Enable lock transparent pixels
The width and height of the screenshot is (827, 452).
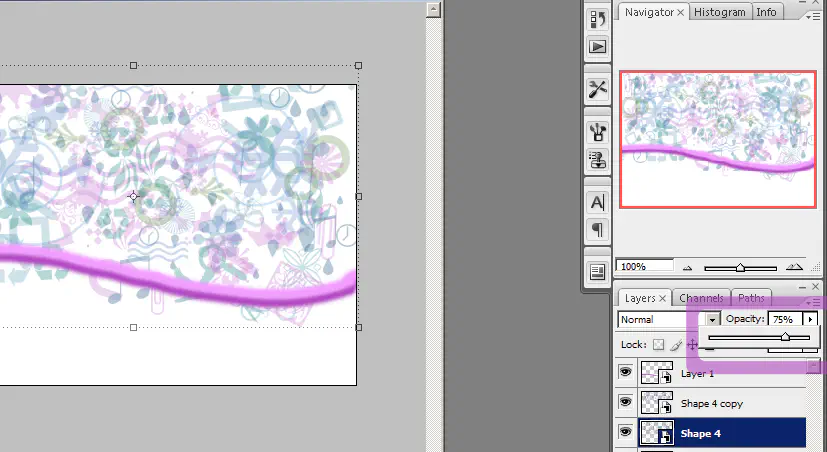pyautogui.click(x=658, y=344)
